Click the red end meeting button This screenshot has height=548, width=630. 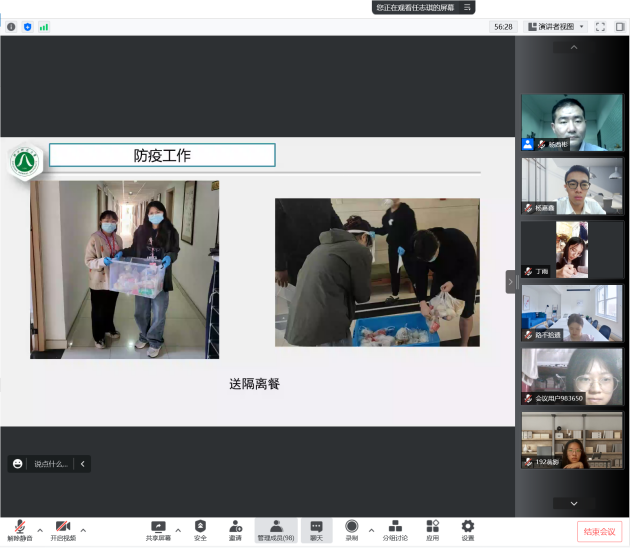pos(599,532)
